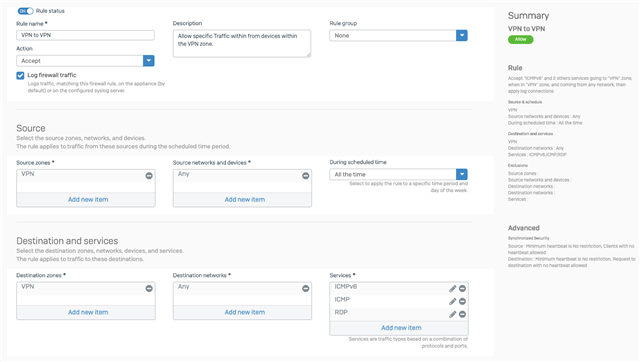Image resolution: width=640 pixels, height=362 pixels.
Task: Edit the RDP service entry
Action: coord(452,314)
